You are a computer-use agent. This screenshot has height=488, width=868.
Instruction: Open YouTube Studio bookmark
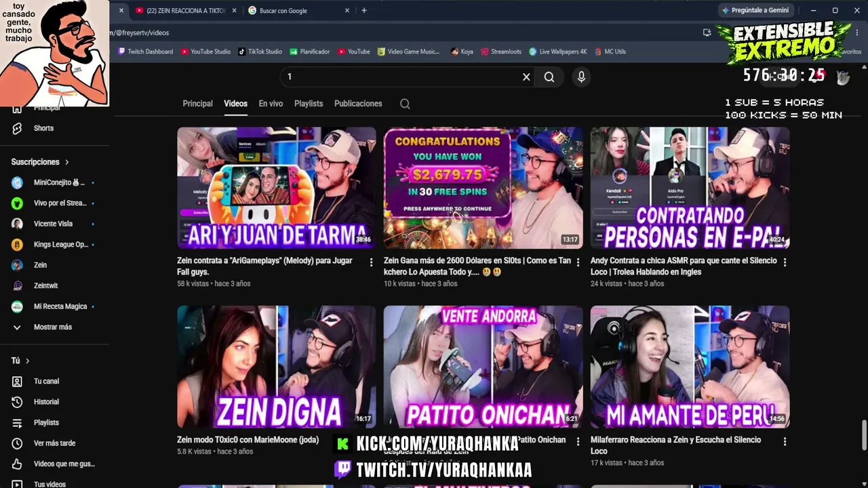point(205,52)
